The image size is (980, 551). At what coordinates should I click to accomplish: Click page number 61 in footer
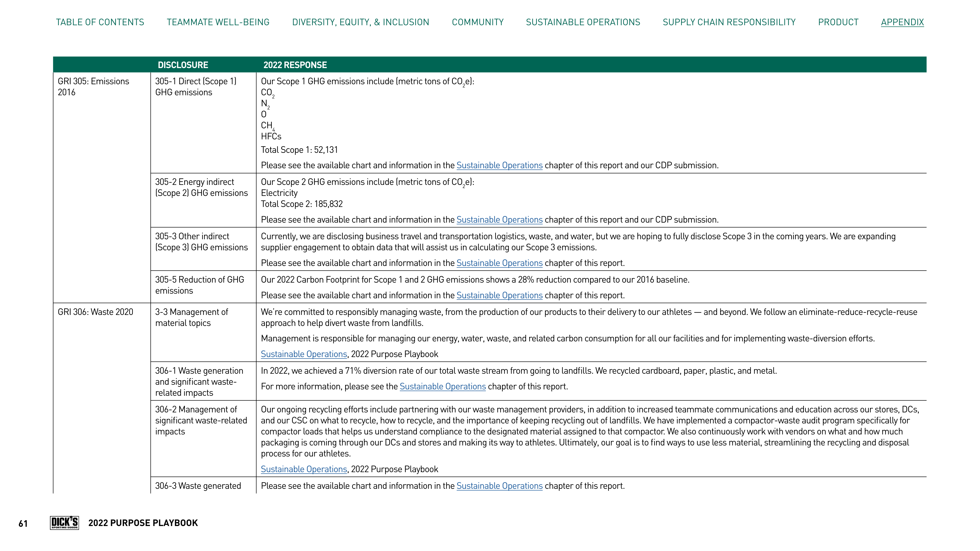23,524
